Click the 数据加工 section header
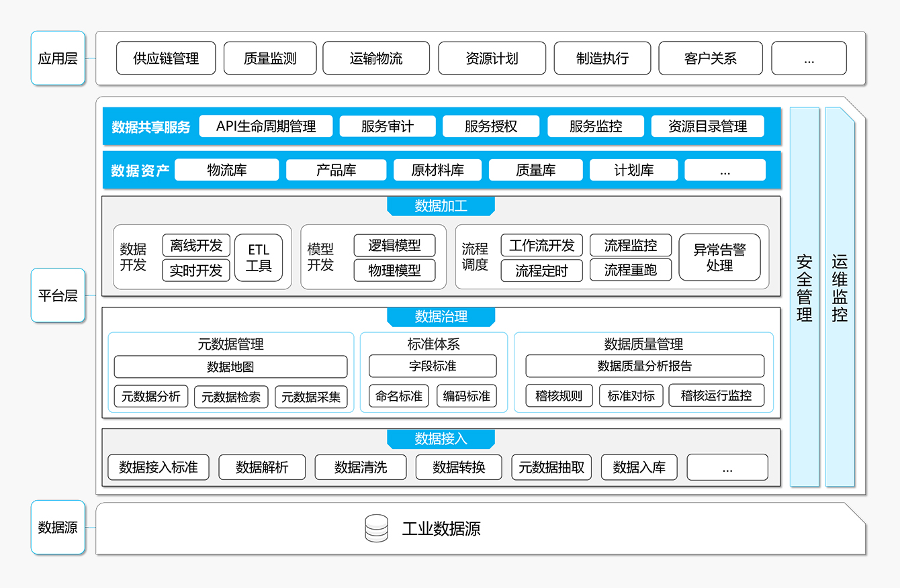This screenshot has width=900, height=588. [x=441, y=206]
